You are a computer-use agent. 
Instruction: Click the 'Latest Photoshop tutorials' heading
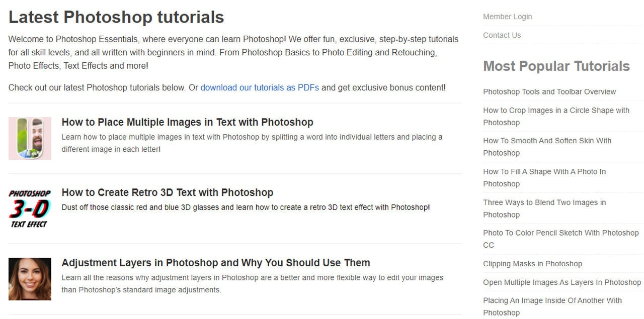pos(116,17)
